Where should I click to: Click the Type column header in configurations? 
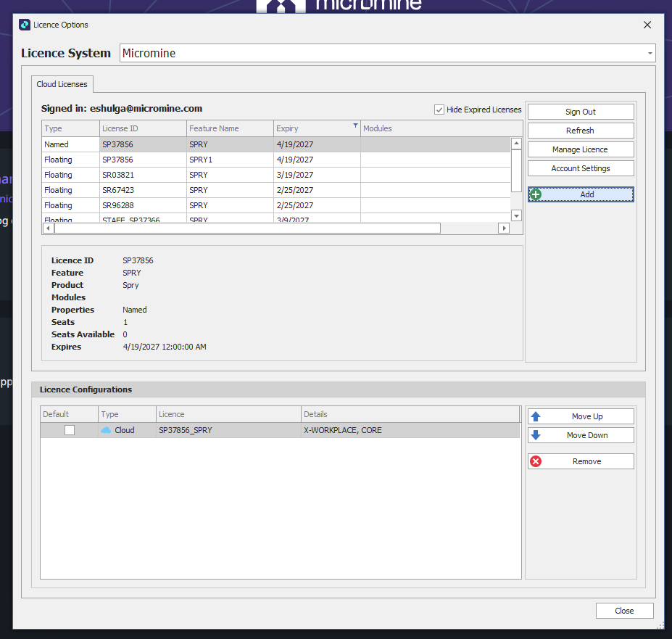coord(127,414)
